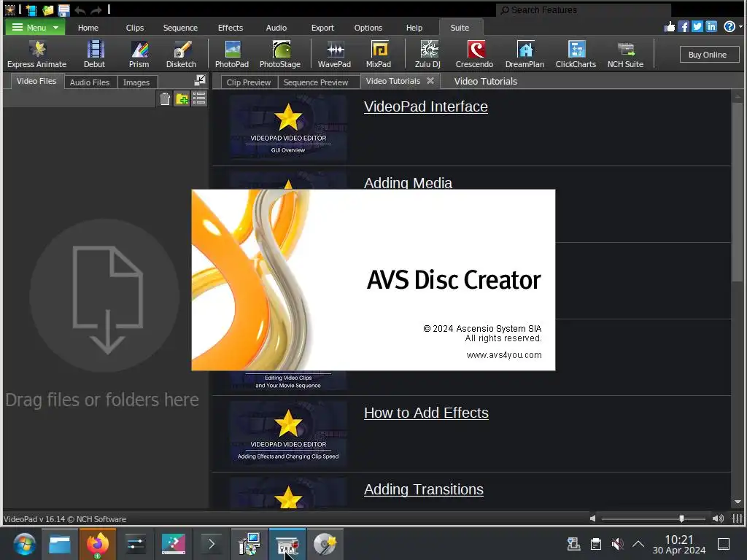Click the save icon in title bar

63,10
